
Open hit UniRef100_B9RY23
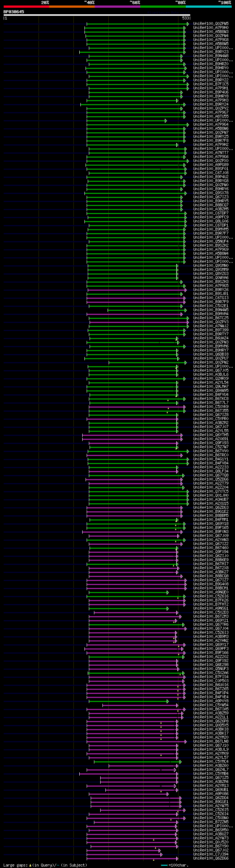[x=211, y=52]
